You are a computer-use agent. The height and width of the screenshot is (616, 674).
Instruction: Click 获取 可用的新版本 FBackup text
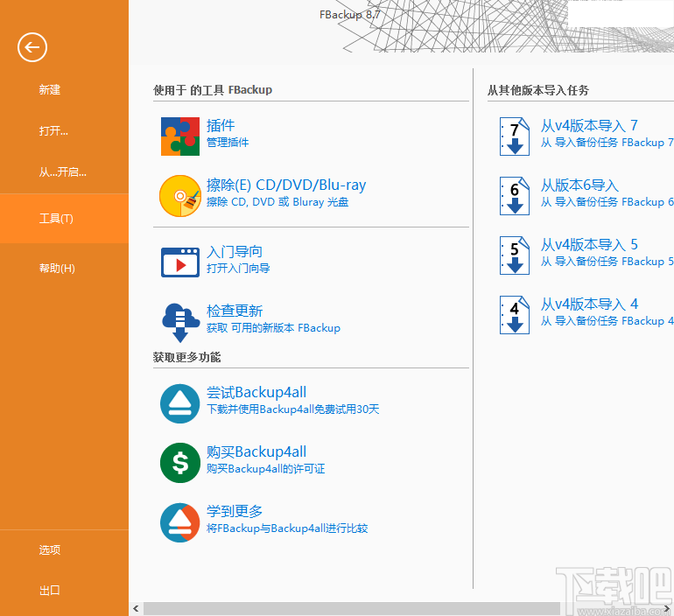273,328
